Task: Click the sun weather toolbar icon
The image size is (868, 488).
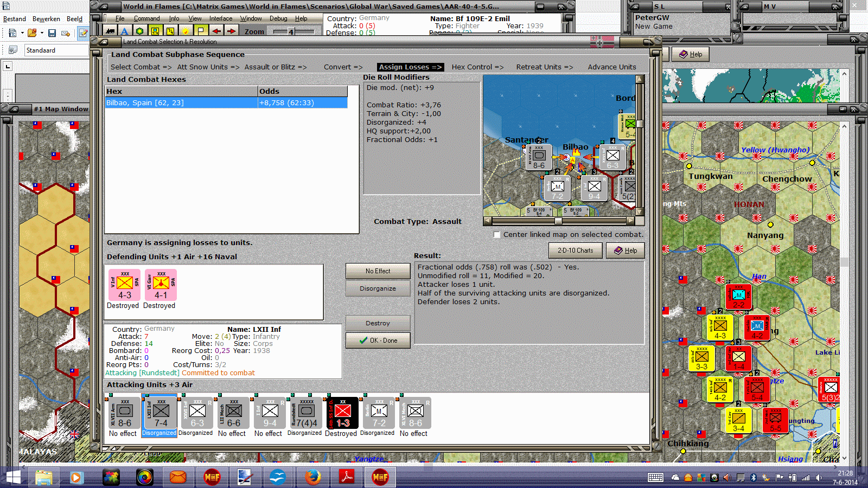Action: pyautogui.click(x=186, y=31)
